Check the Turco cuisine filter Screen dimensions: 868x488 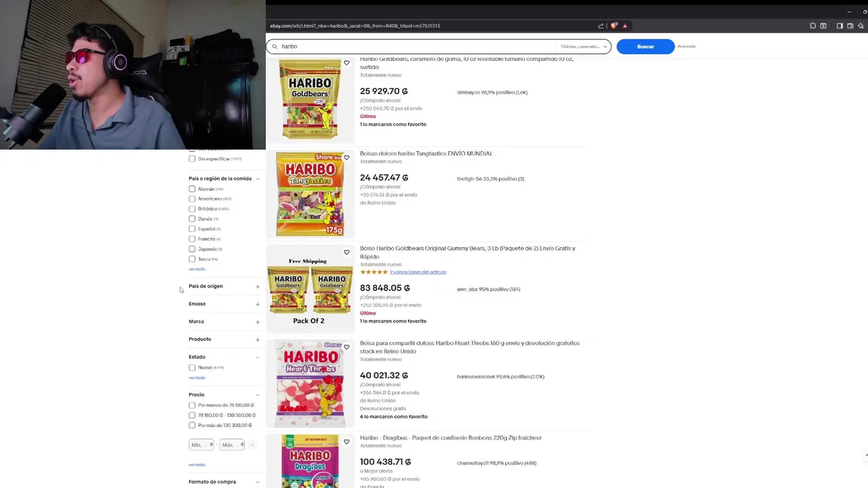(x=192, y=259)
